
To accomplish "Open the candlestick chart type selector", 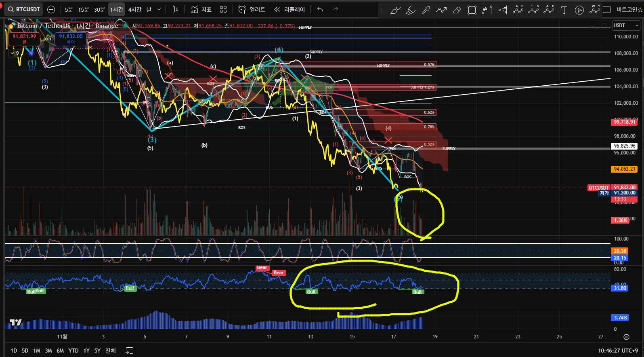I will (175, 9).
